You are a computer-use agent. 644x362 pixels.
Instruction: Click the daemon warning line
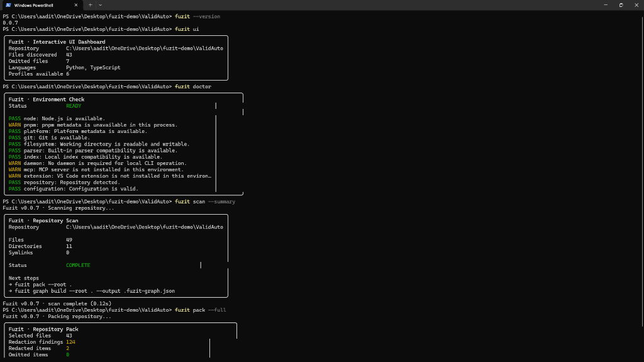coord(97,163)
